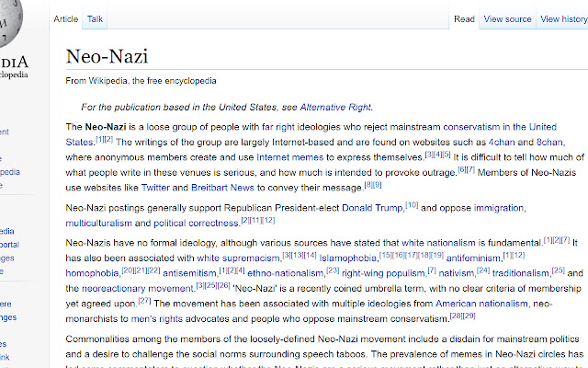Open the American nationalism link
Image resolution: width=588 pixels, height=368 pixels.
point(481,304)
